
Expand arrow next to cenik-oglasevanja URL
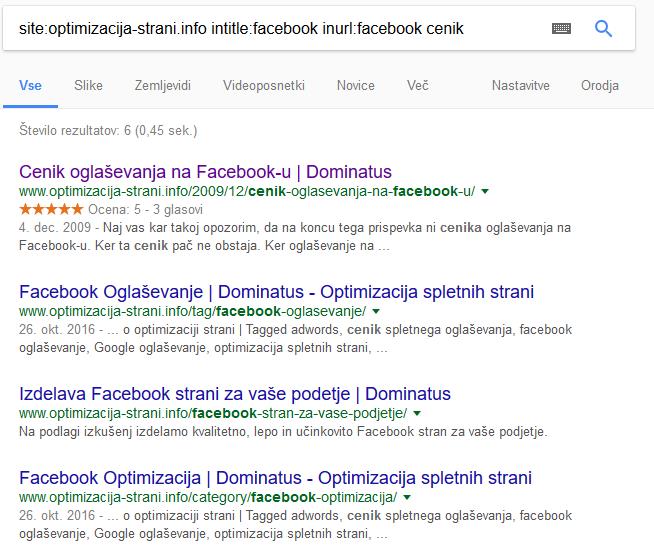click(485, 191)
